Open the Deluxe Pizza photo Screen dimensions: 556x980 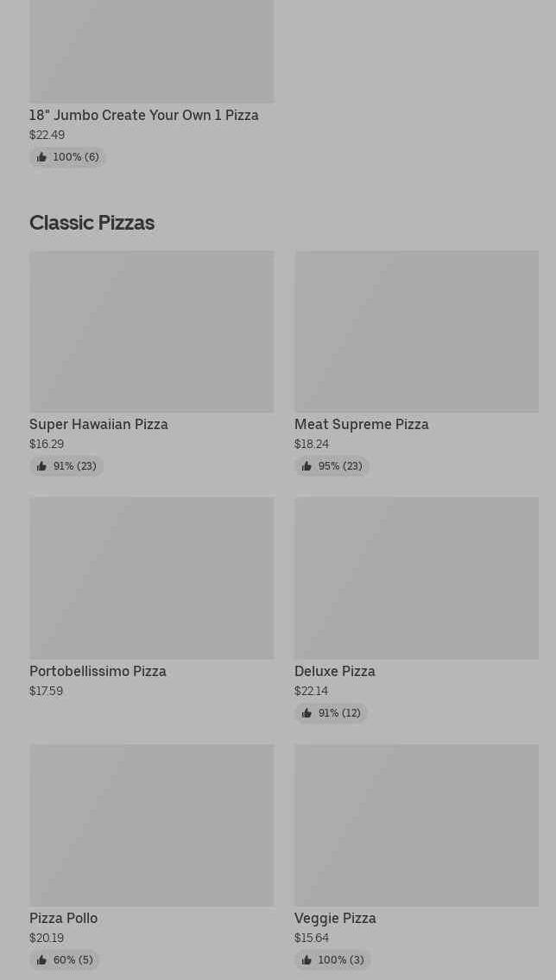(416, 578)
